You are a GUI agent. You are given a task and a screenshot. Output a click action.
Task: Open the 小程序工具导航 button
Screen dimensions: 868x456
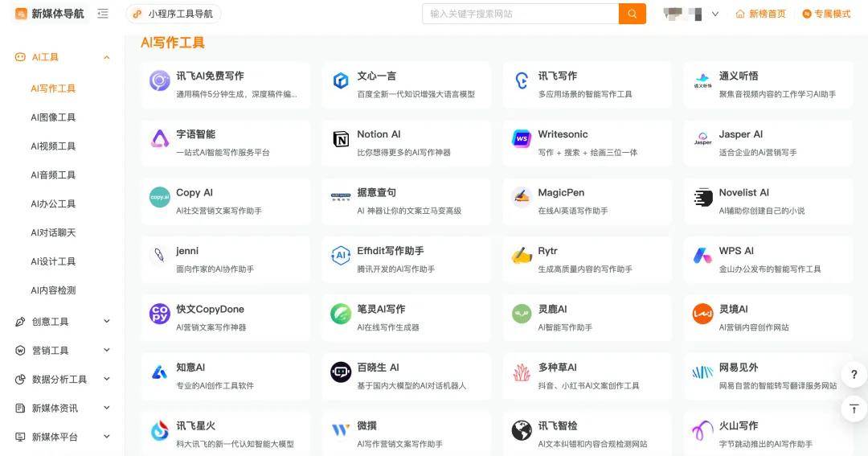[x=174, y=14]
